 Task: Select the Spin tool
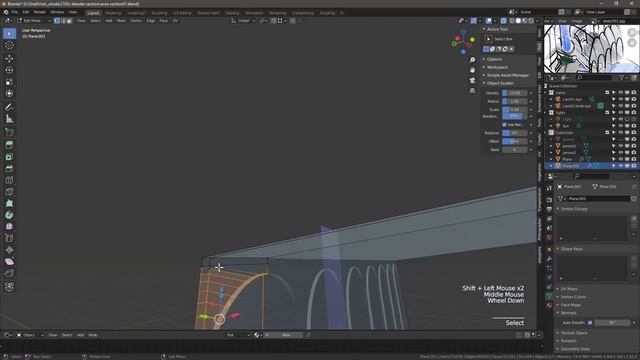pyautogui.click(x=9, y=215)
